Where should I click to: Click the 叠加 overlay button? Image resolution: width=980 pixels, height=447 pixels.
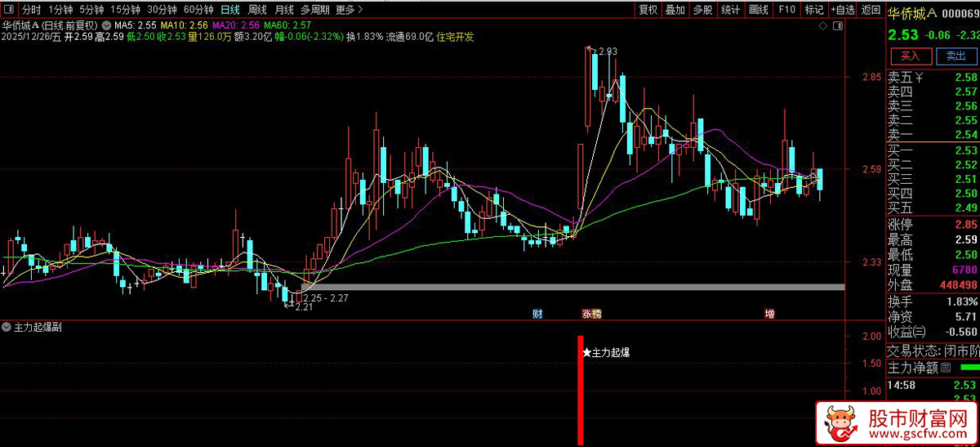[x=675, y=10]
